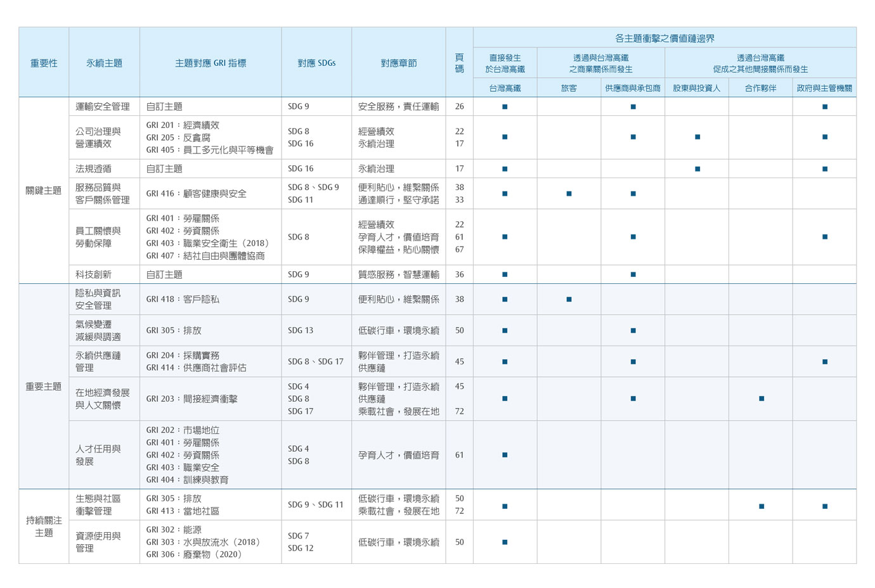Select the 在地經濟發展與人文關懷 topic cell
The image size is (875, 588).
tap(105, 399)
